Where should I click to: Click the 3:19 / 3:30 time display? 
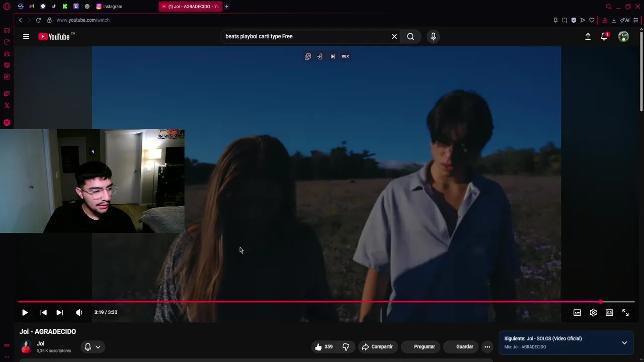106,312
